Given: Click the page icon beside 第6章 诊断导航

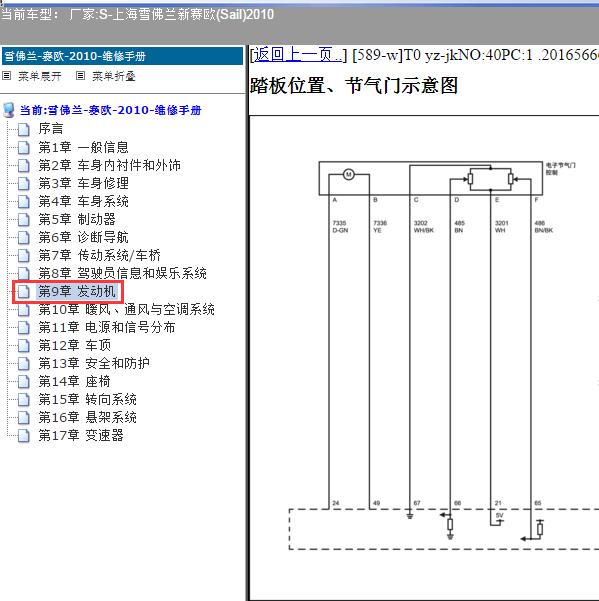Looking at the screenshot, I should [x=24, y=237].
